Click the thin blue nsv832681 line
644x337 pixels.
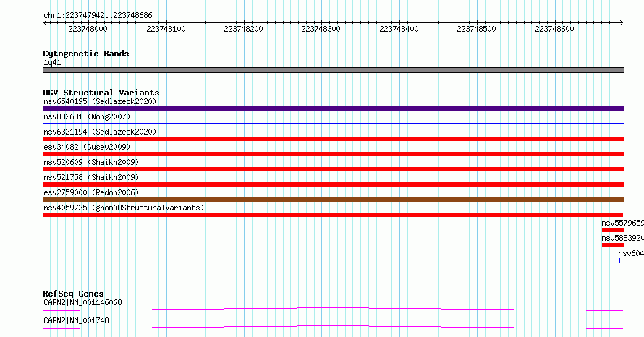pyautogui.click(x=333, y=123)
